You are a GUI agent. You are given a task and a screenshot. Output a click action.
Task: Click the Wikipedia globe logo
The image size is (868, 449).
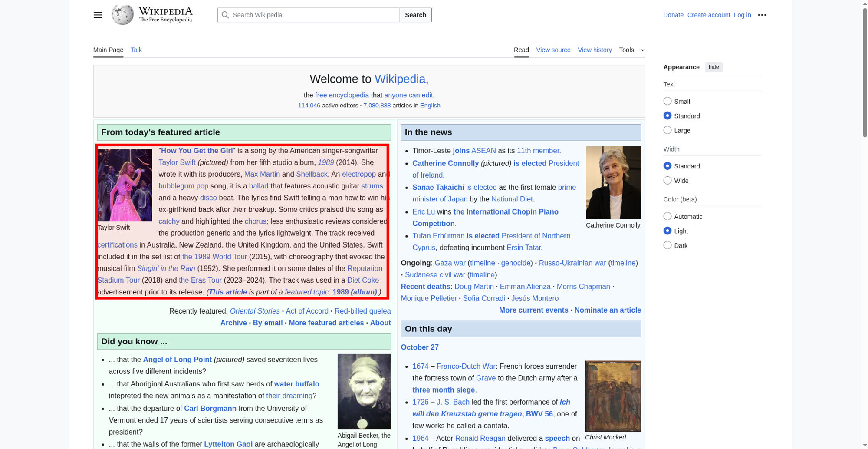pyautogui.click(x=122, y=15)
